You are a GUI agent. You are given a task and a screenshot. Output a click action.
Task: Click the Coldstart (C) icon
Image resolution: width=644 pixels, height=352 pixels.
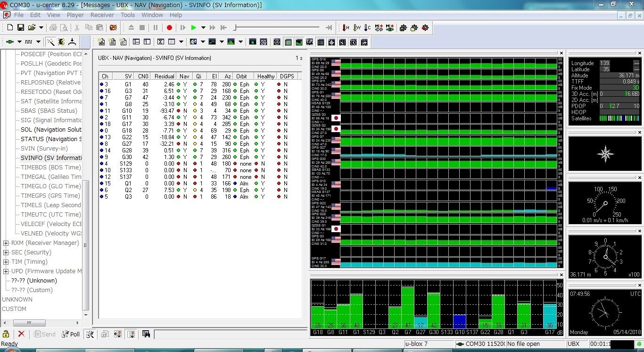pos(368,28)
